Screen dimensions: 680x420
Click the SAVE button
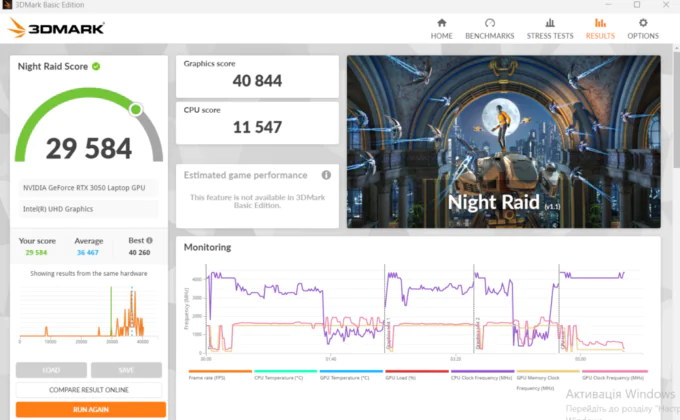coord(126,370)
